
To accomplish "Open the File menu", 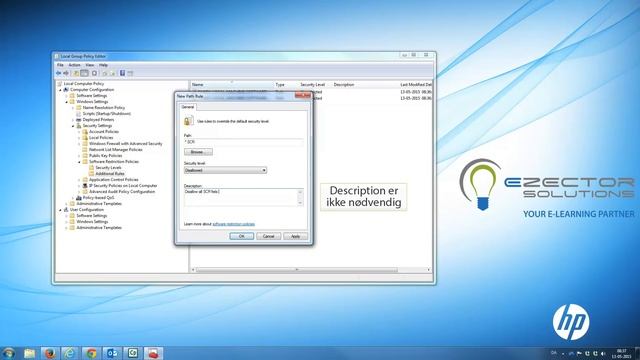I will 60,65.
